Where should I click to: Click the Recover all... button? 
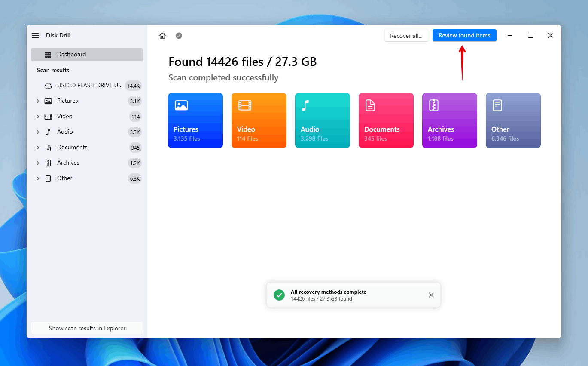[406, 36]
